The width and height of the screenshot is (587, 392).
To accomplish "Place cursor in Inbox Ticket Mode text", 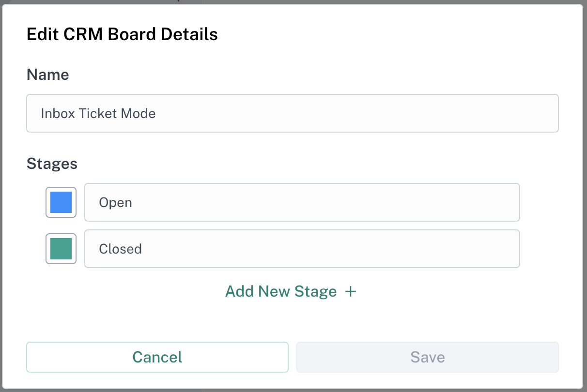I will coord(98,114).
